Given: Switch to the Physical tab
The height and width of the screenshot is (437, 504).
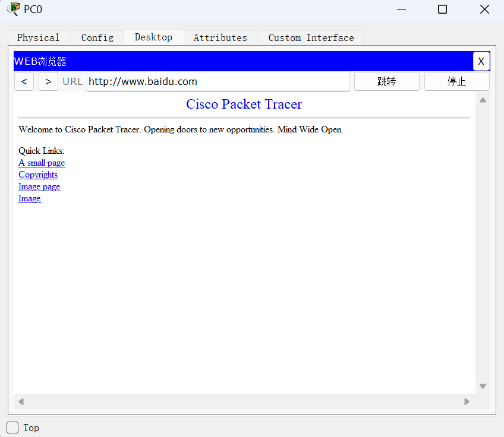Looking at the screenshot, I should [x=39, y=37].
